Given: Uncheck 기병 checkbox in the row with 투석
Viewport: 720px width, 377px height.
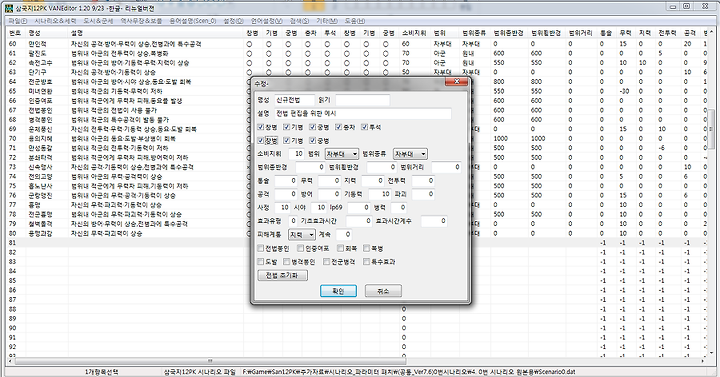Looking at the screenshot, I should pyautogui.click(x=287, y=127).
